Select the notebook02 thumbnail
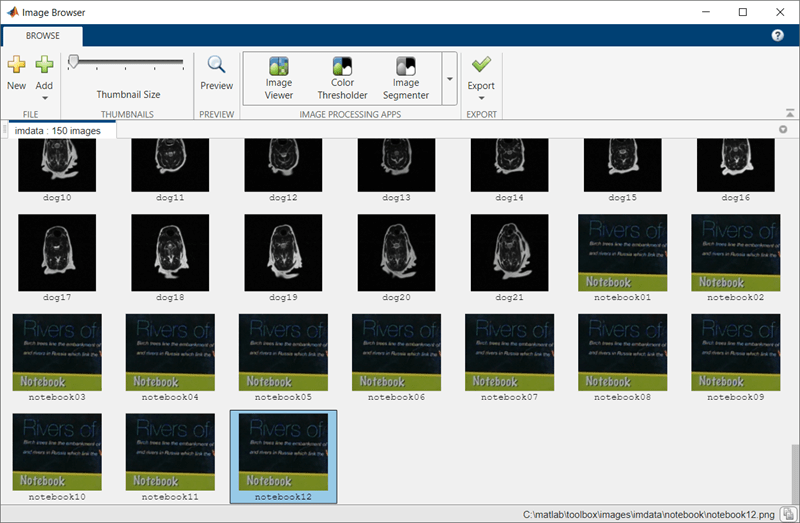This screenshot has height=523, width=800. click(736, 253)
